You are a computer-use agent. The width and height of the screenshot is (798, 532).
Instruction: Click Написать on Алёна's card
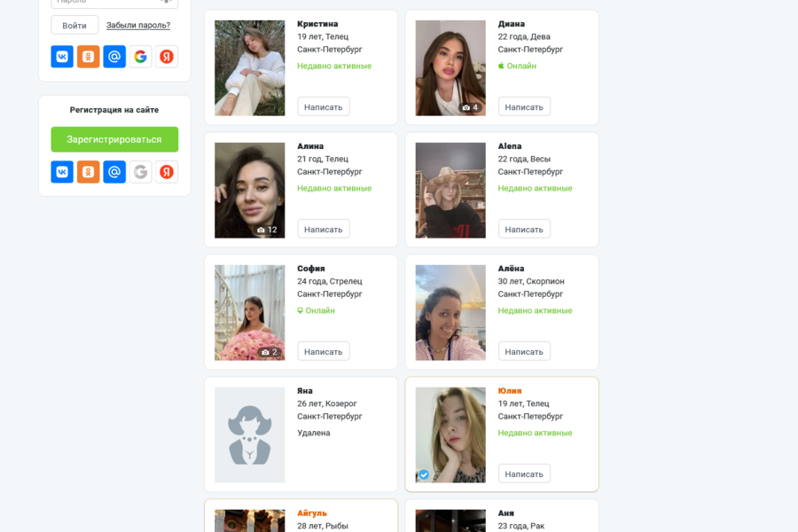coord(524,351)
